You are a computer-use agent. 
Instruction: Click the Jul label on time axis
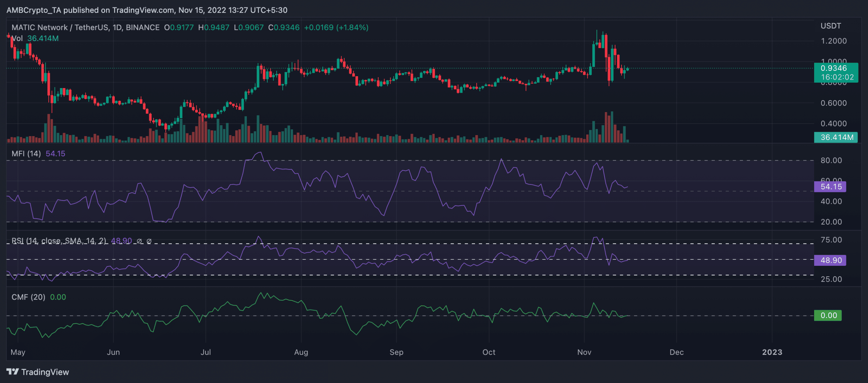click(x=206, y=352)
